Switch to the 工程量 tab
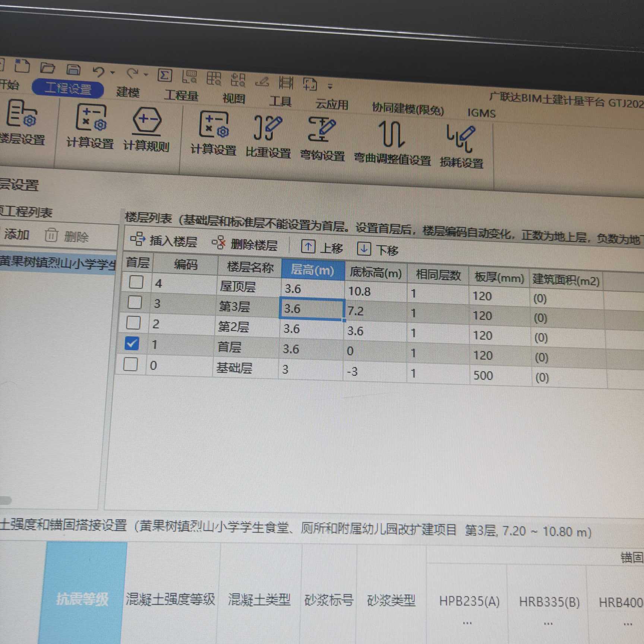 coord(181,95)
